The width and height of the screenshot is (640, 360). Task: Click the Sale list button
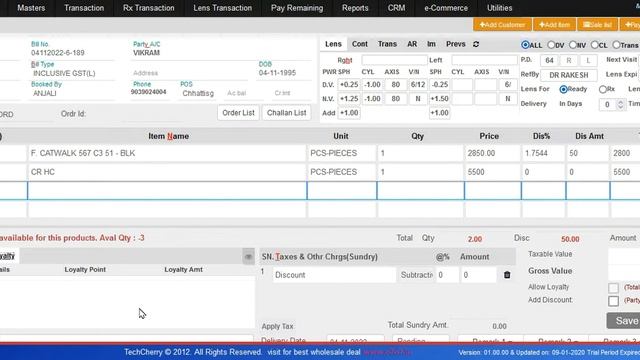click(x=597, y=25)
